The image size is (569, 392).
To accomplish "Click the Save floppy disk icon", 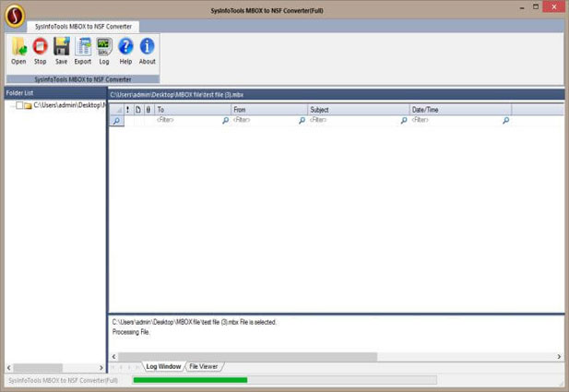I will coord(62,51).
